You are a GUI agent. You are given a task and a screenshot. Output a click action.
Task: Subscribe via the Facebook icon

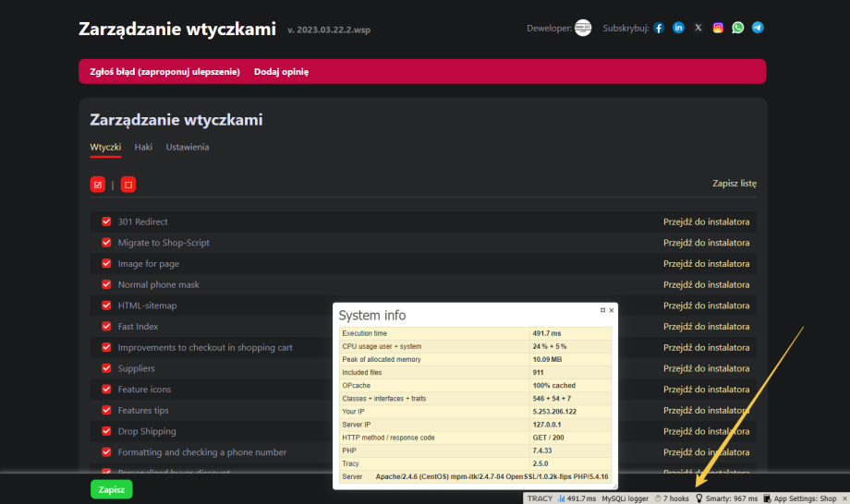click(x=659, y=28)
